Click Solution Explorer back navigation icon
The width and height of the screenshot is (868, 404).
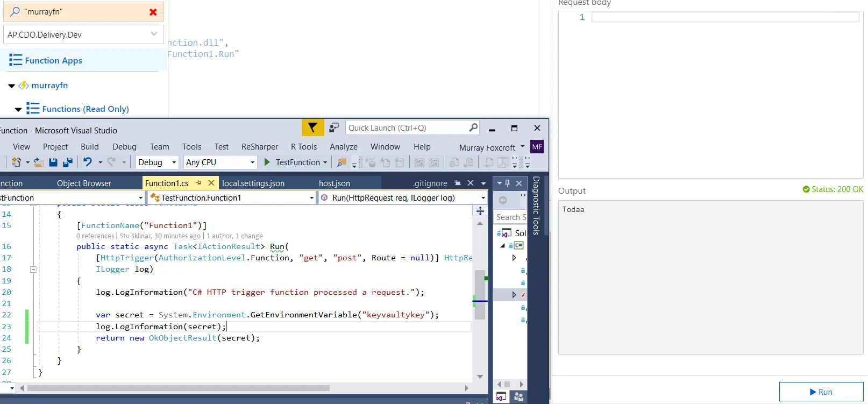tap(503, 200)
